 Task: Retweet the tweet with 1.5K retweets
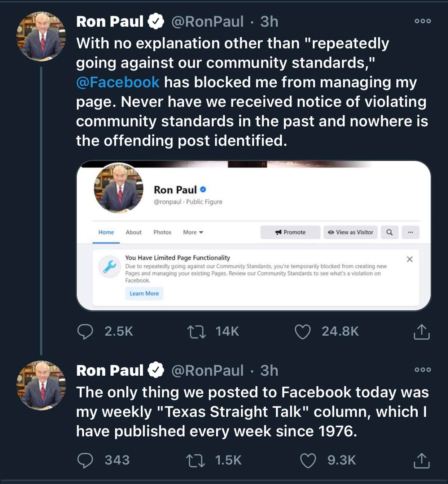coord(196,460)
